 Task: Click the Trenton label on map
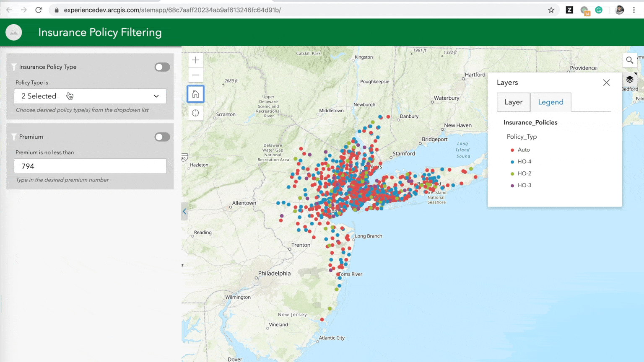(x=301, y=245)
